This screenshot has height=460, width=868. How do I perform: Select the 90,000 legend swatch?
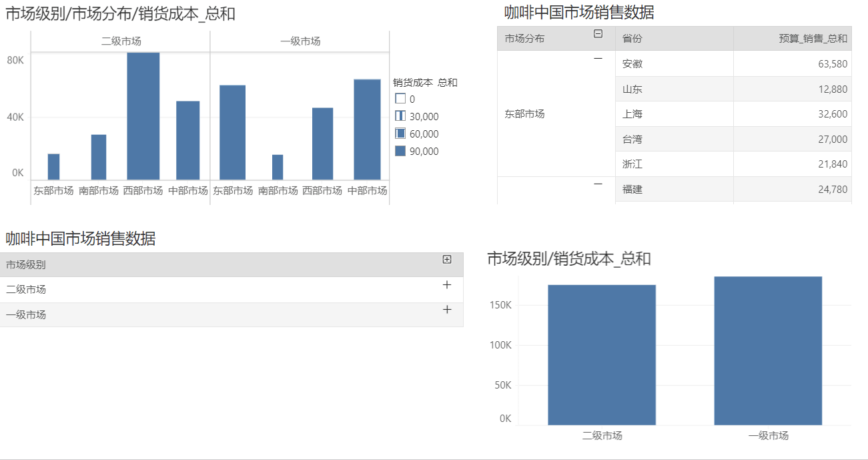[400, 151]
